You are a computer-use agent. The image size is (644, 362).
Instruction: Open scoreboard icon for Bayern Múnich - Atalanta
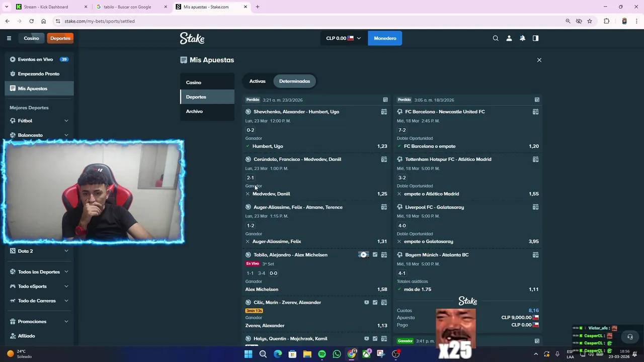tap(535, 255)
